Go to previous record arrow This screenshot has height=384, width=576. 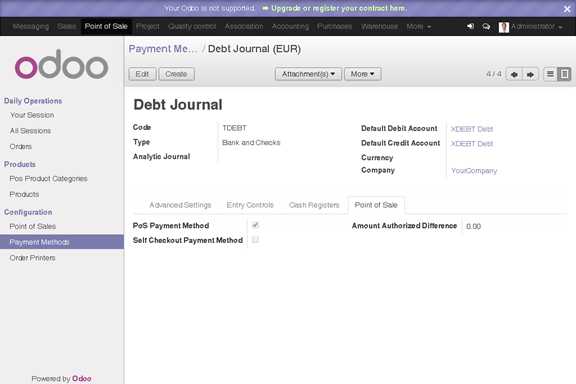514,74
